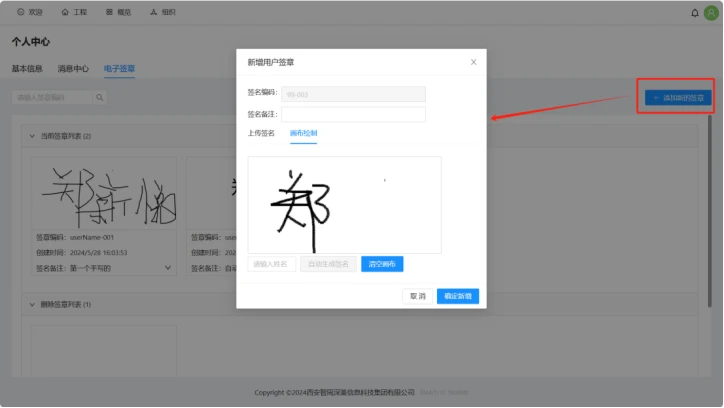Click 取消 to cancel the dialog

coord(417,296)
